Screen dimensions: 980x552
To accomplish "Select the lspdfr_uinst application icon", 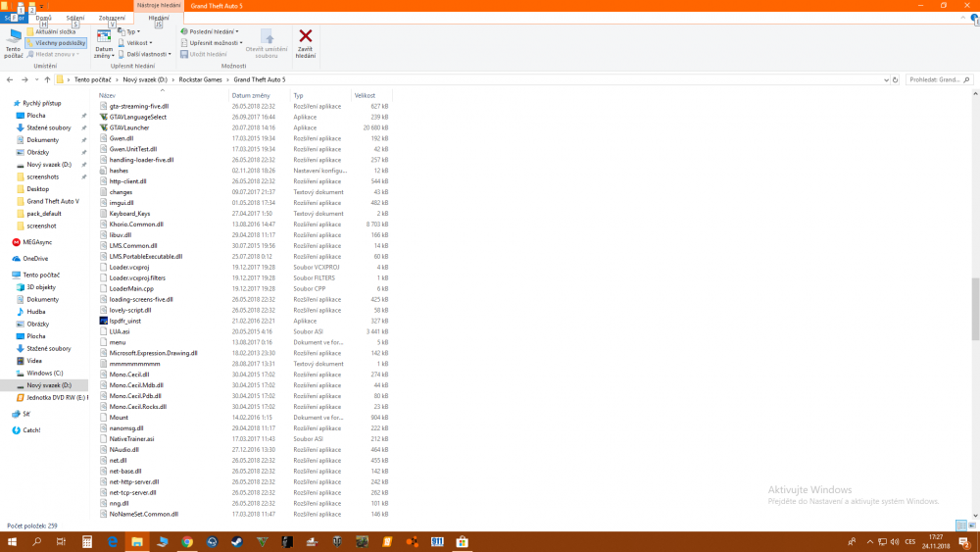I will tap(104, 321).
